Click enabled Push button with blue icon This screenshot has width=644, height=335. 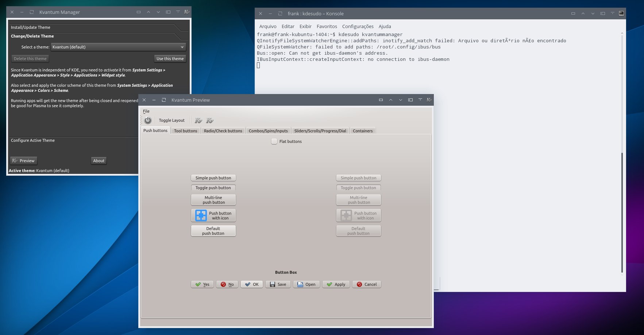(x=213, y=215)
